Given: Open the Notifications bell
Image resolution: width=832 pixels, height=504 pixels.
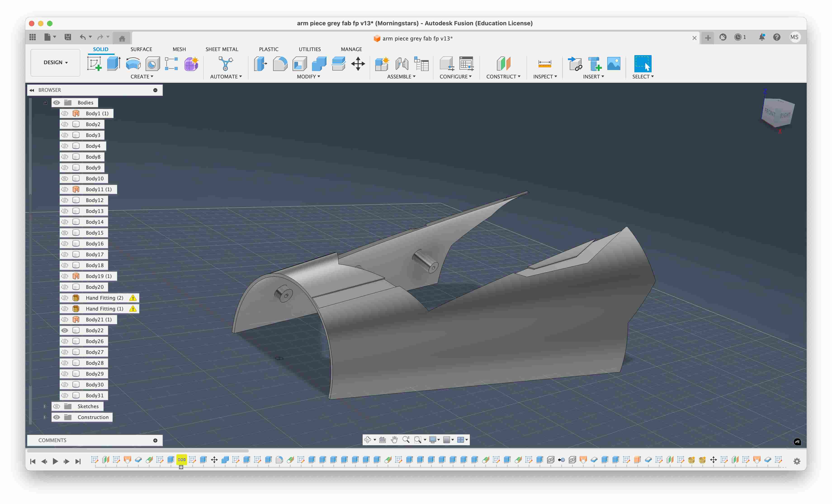Looking at the screenshot, I should tap(762, 37).
